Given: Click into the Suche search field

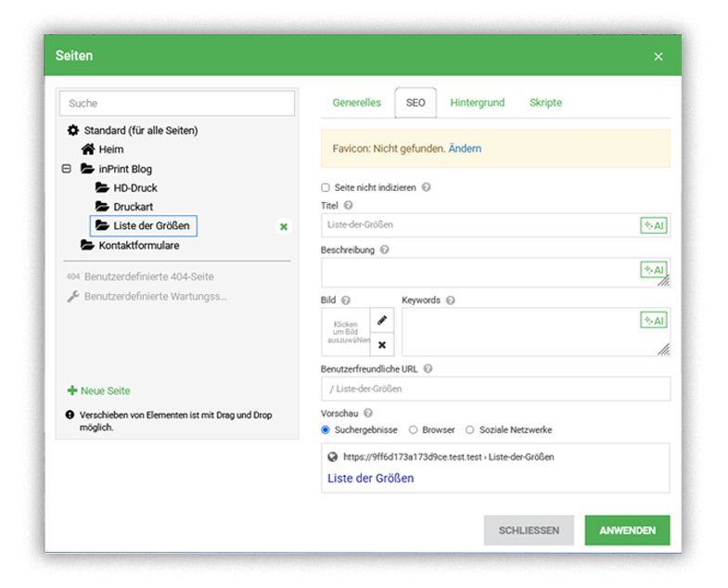Looking at the screenshot, I should click(176, 103).
